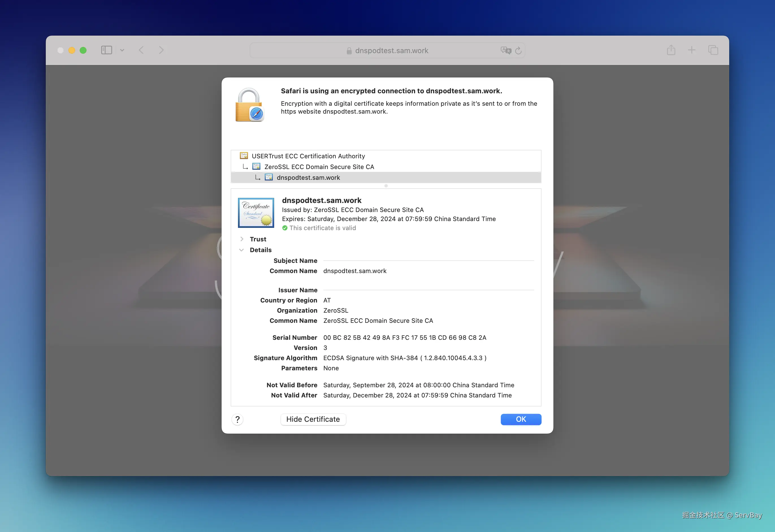775x532 pixels.
Task: Show the tab overview icon
Action: coord(713,50)
